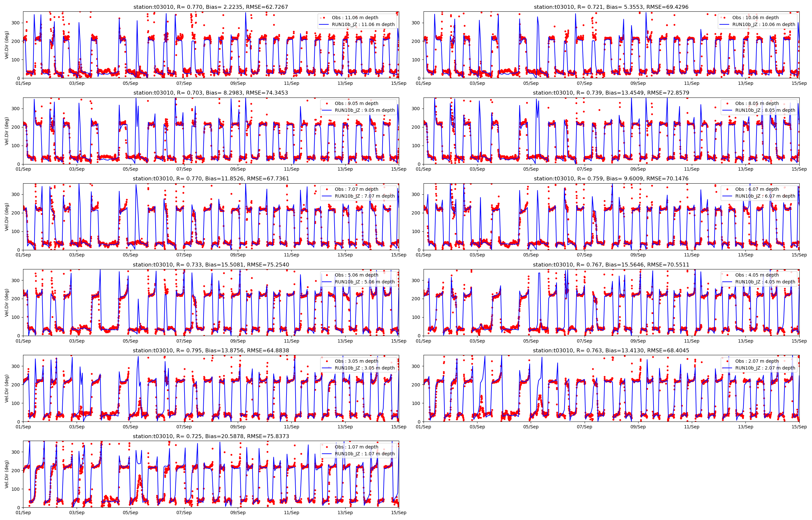812x520 pixels.
Task: Click the blue line marker for RUN10b_JZ 4.05 m depth
Action: (x=727, y=281)
